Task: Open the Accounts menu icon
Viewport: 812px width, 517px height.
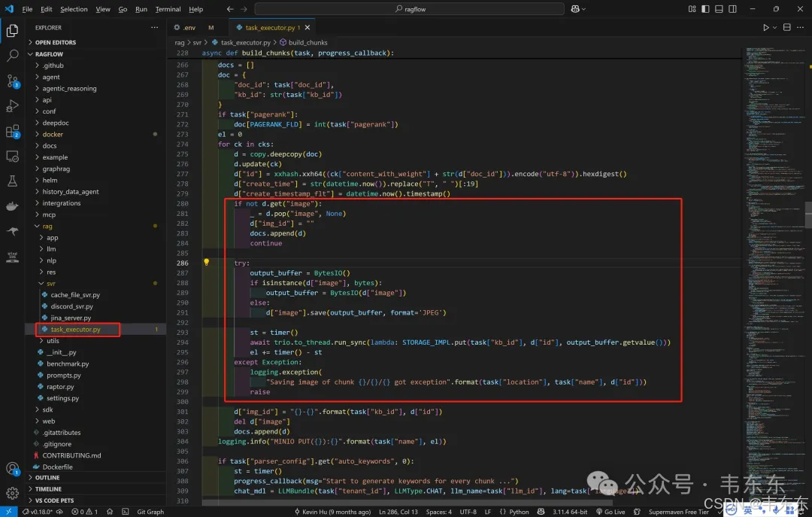Action: point(13,469)
